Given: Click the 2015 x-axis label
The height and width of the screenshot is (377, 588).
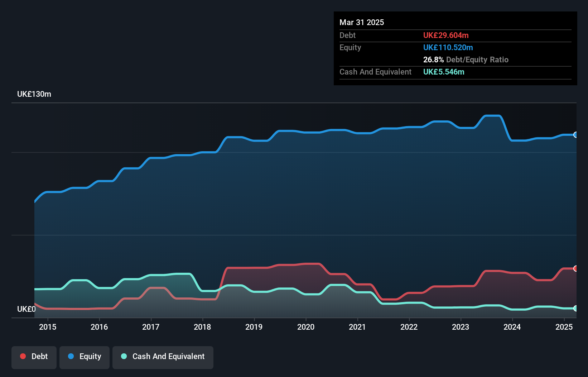Looking at the screenshot, I should tap(48, 327).
